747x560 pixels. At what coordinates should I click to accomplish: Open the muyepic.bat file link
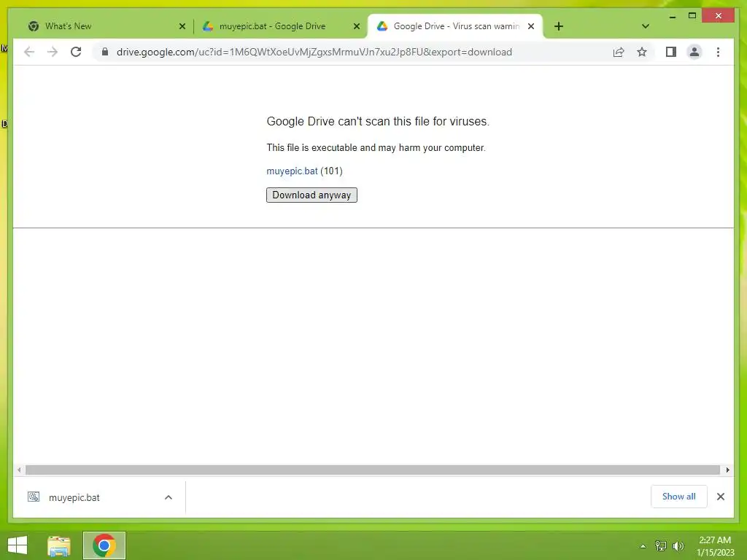click(x=292, y=171)
